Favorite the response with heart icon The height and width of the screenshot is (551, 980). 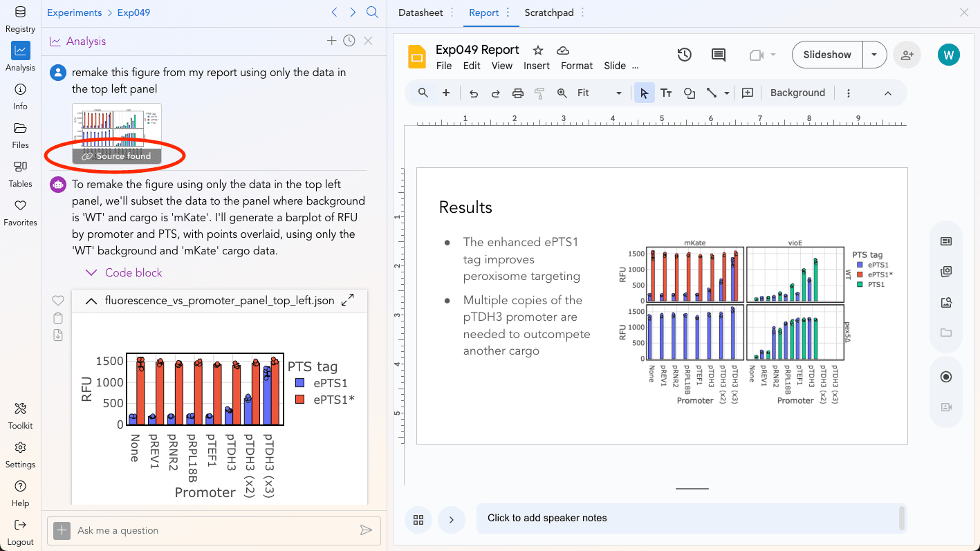click(58, 301)
